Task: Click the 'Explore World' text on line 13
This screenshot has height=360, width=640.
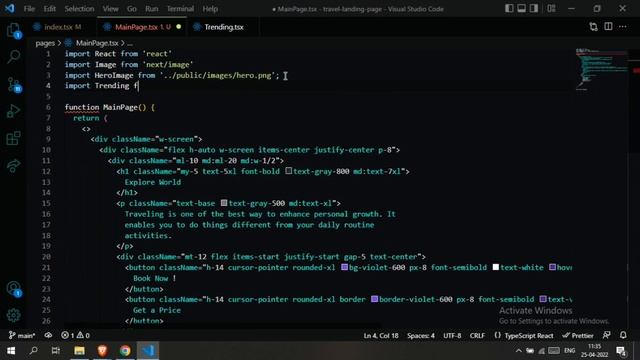Action: click(x=153, y=182)
